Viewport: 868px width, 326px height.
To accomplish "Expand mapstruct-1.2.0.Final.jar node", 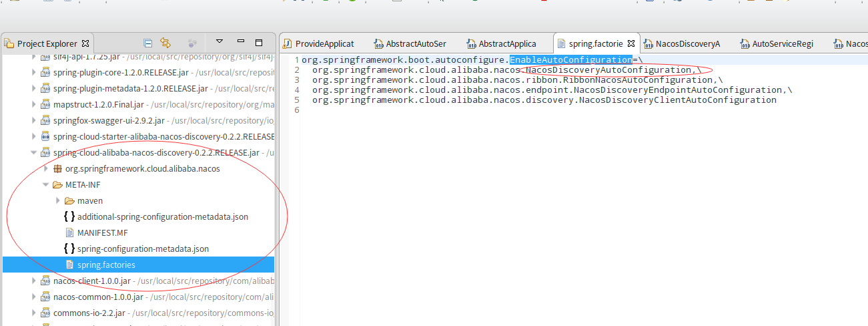I will (x=34, y=104).
